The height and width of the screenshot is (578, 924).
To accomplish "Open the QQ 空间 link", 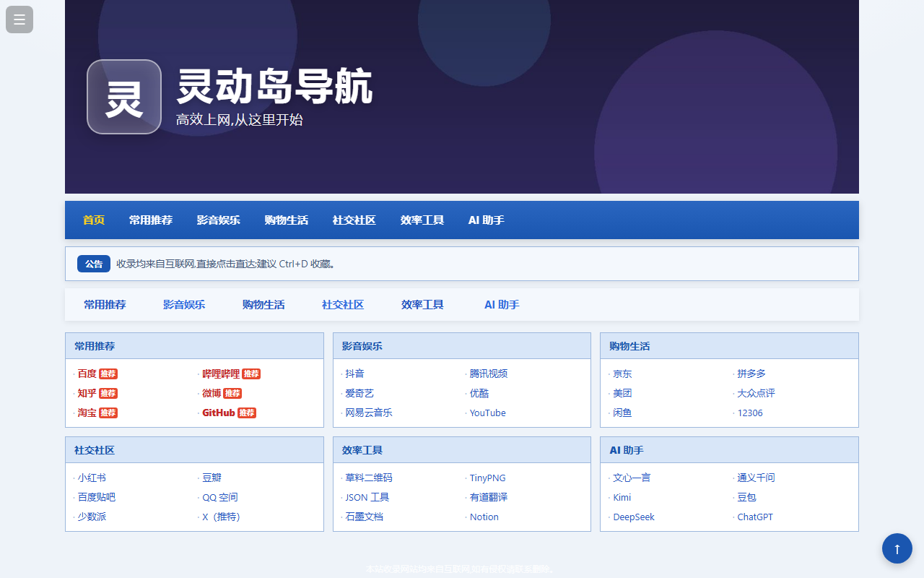I will click(x=220, y=497).
